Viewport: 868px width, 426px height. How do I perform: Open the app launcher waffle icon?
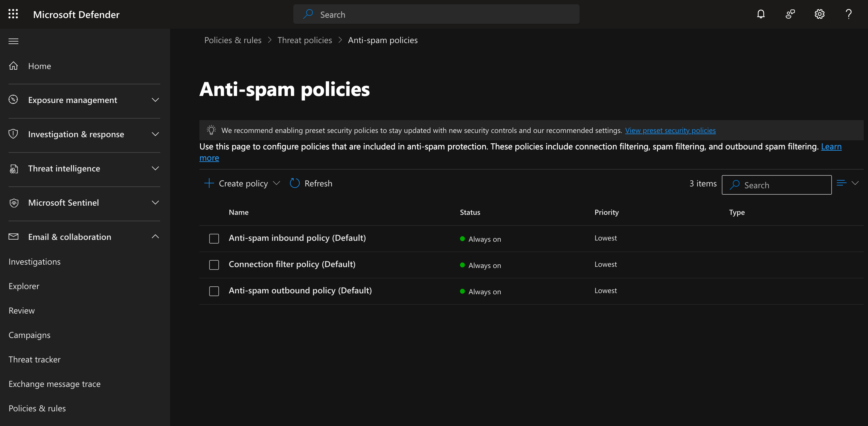[x=13, y=14]
